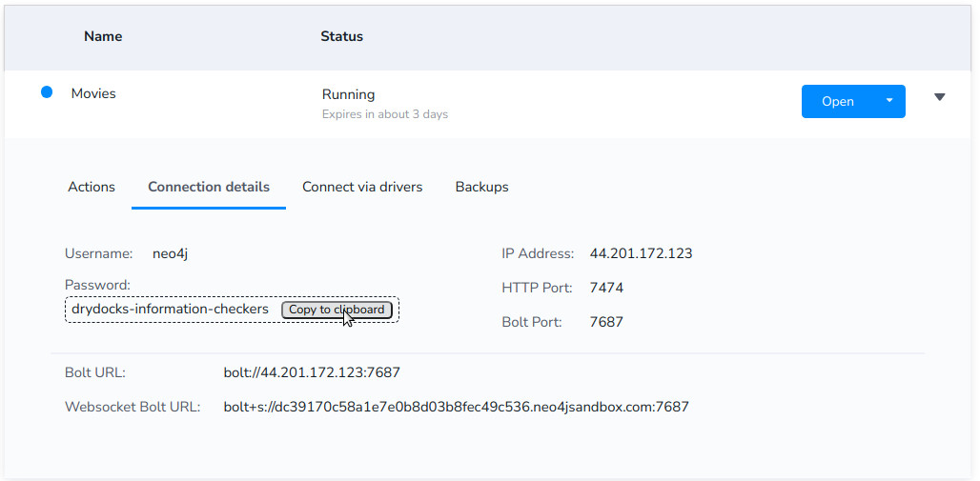Click the Websocket Bolt URL value

457,408
